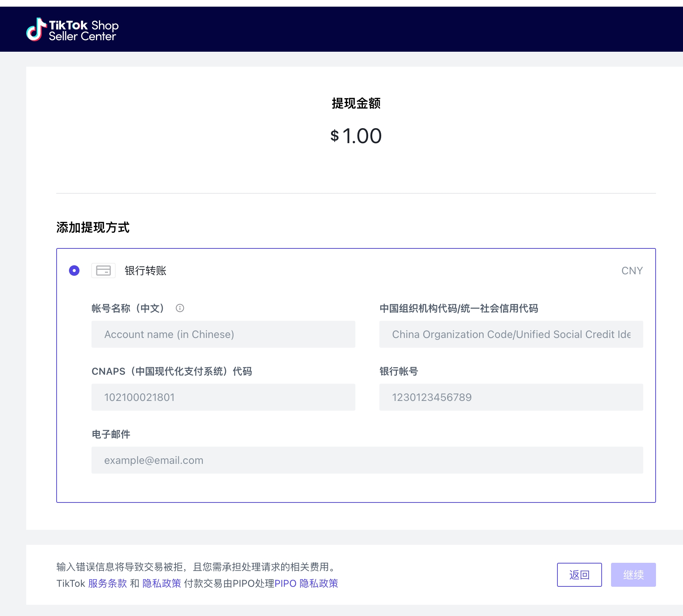Click the TikTok logo icon in header

[36, 29]
